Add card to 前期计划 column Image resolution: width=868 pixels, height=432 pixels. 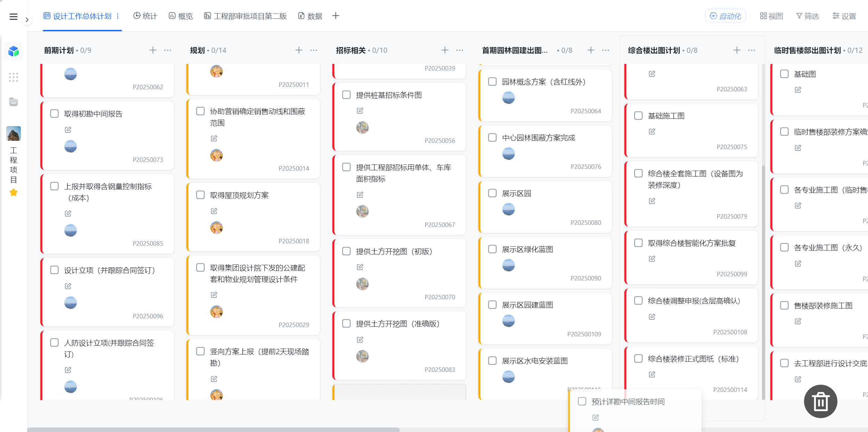(x=153, y=50)
